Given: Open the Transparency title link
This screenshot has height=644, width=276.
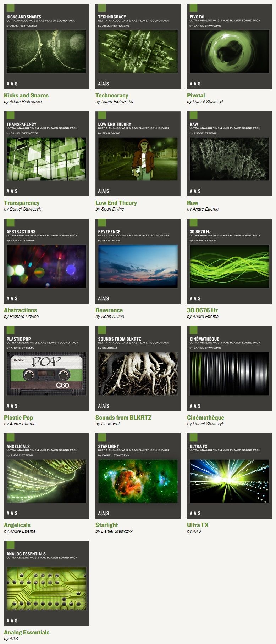Looking at the screenshot, I should point(22,203).
